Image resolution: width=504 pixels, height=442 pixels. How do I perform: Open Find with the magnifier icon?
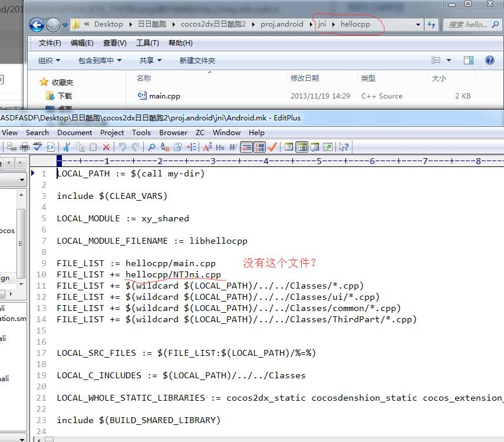coord(151,147)
